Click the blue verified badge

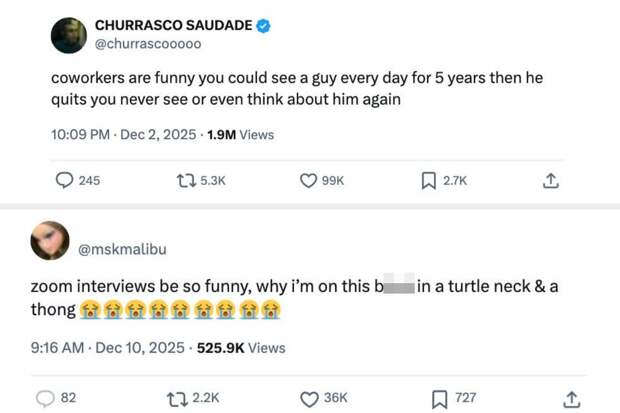click(x=264, y=25)
